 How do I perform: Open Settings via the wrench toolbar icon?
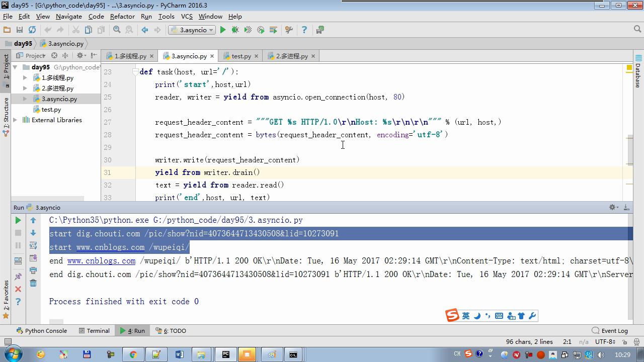point(289,30)
